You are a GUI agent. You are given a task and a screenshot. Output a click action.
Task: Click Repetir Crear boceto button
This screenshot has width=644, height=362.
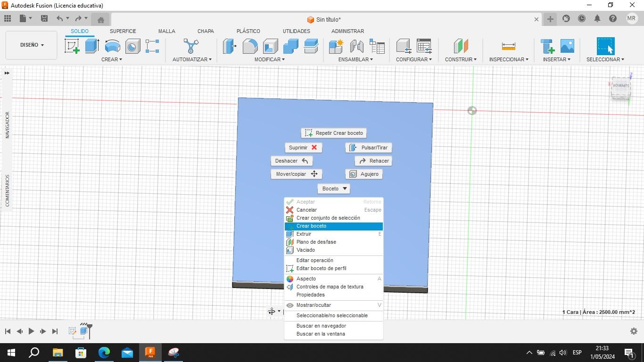(x=334, y=133)
